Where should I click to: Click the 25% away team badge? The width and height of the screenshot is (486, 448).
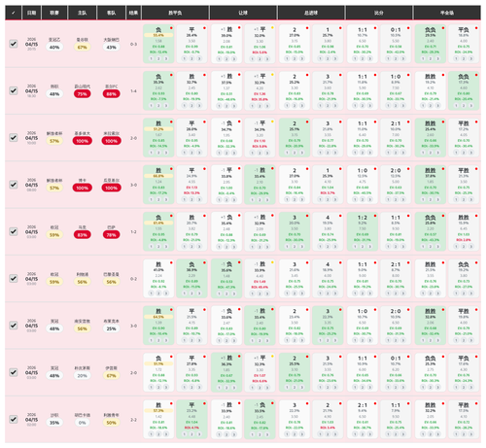click(111, 328)
